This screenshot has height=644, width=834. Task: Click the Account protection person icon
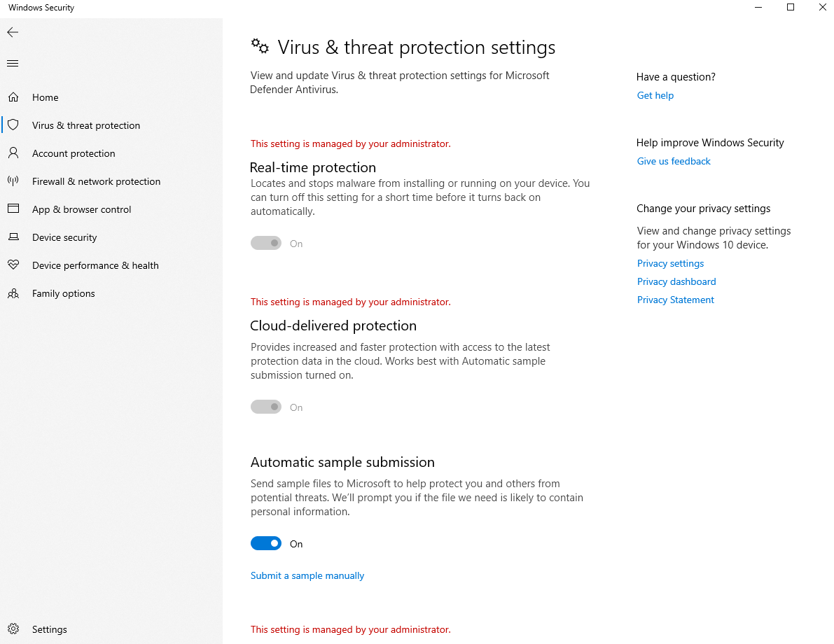click(x=13, y=153)
